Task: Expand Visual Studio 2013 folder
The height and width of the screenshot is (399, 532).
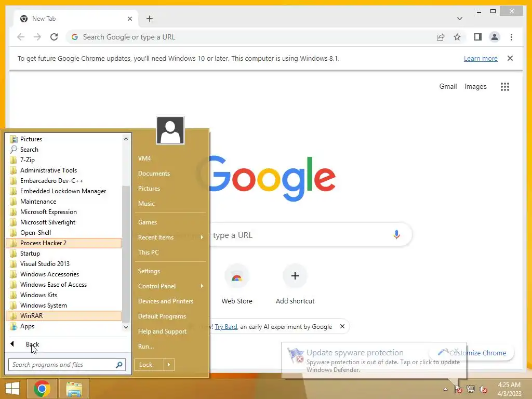Action: tap(64, 263)
